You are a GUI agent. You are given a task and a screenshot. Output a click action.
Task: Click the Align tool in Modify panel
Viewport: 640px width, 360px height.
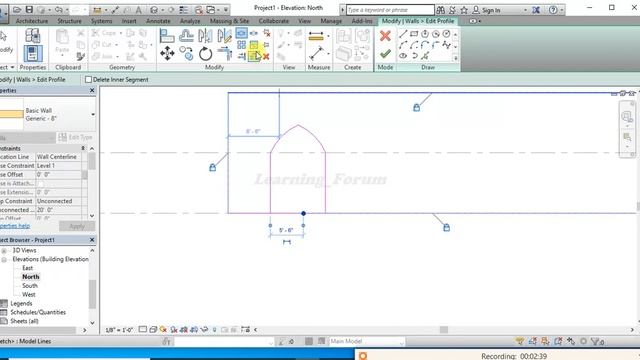(167, 36)
